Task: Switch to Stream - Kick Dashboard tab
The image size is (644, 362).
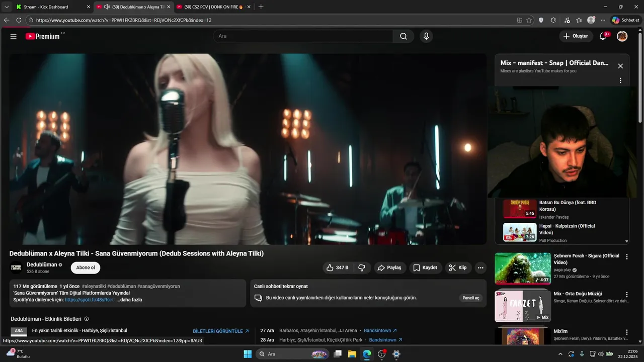Action: coord(53,7)
